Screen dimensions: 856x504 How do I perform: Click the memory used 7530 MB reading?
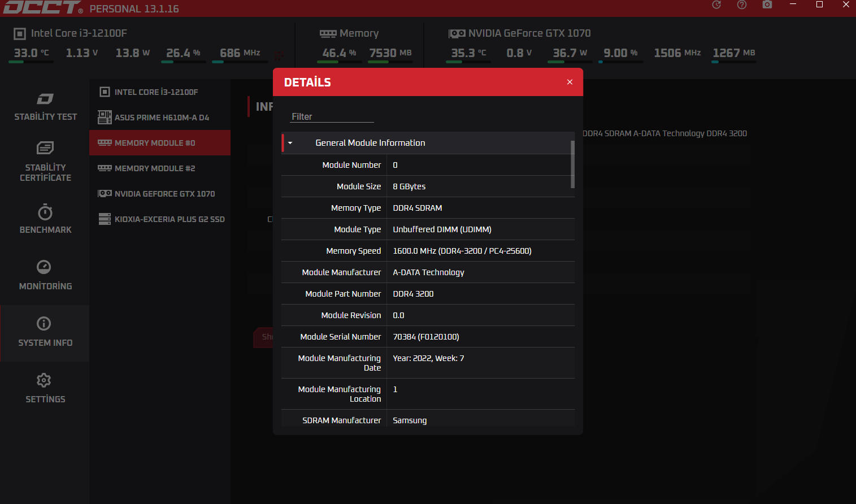click(x=390, y=53)
